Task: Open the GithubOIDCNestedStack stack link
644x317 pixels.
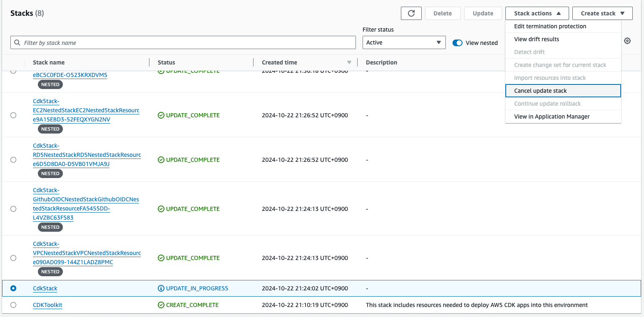Action: pyautogui.click(x=86, y=204)
